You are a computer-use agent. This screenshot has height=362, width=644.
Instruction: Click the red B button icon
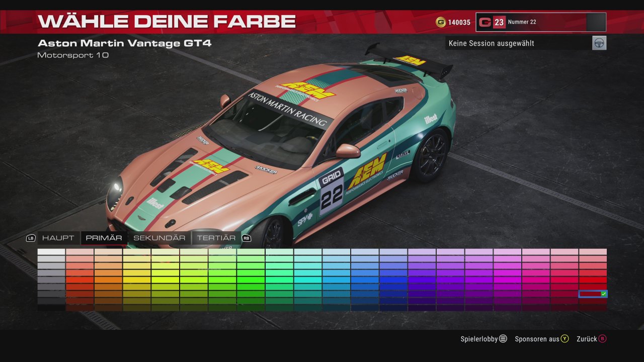pos(603,339)
